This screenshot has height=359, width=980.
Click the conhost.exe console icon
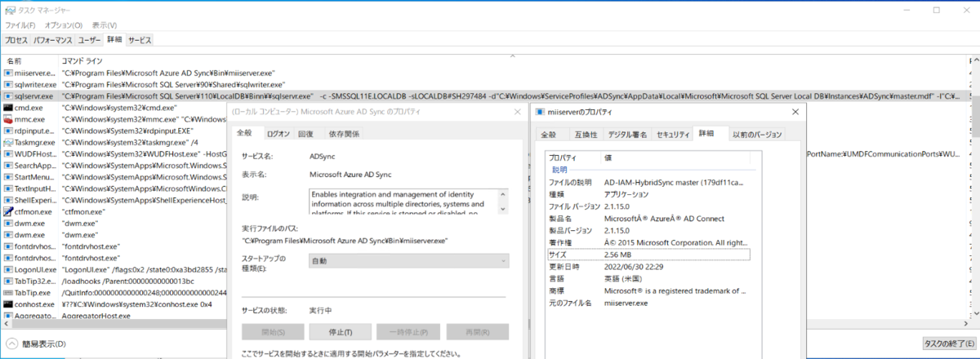pyautogui.click(x=8, y=304)
